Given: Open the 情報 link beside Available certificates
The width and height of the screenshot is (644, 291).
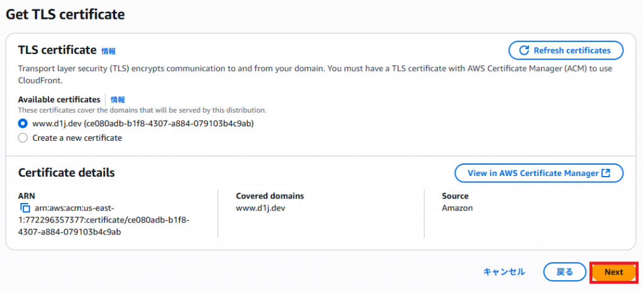Looking at the screenshot, I should 118,100.
